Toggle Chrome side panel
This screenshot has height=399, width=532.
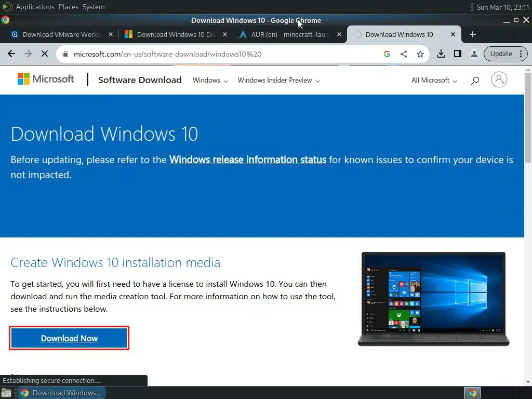click(x=457, y=54)
